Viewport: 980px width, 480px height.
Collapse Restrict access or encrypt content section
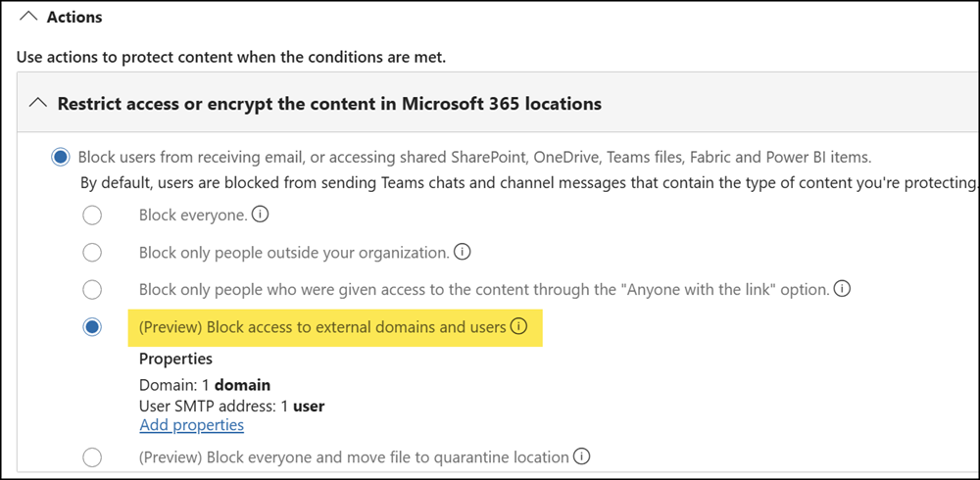tap(38, 103)
